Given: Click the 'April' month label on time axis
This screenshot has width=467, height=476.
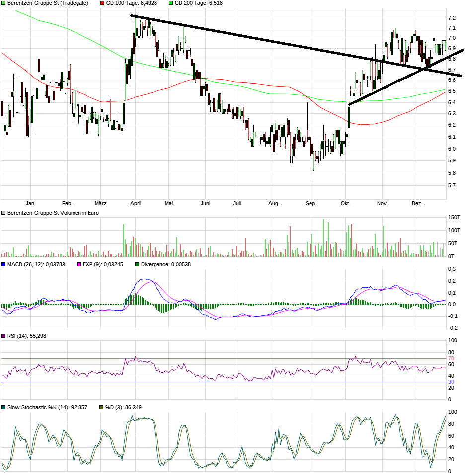Looking at the screenshot, I should click(136, 203).
